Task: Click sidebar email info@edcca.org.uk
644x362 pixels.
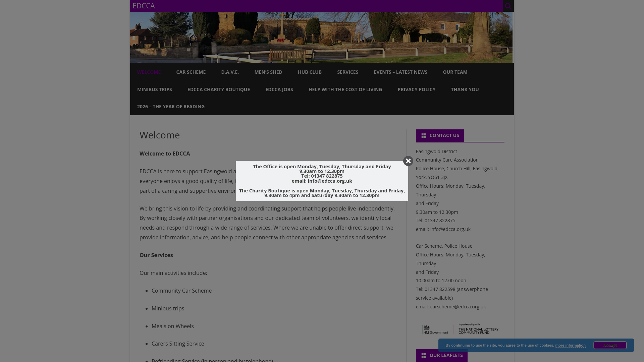Action: pyautogui.click(x=450, y=229)
